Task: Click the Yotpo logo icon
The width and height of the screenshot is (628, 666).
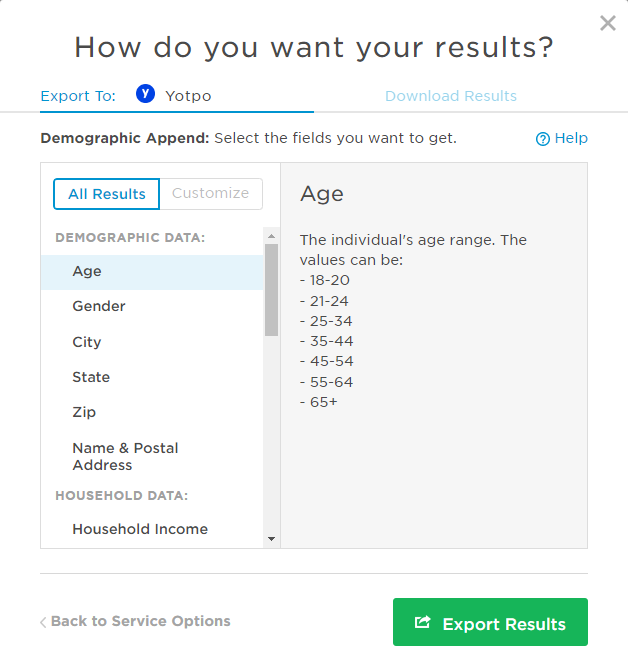Action: (x=146, y=95)
